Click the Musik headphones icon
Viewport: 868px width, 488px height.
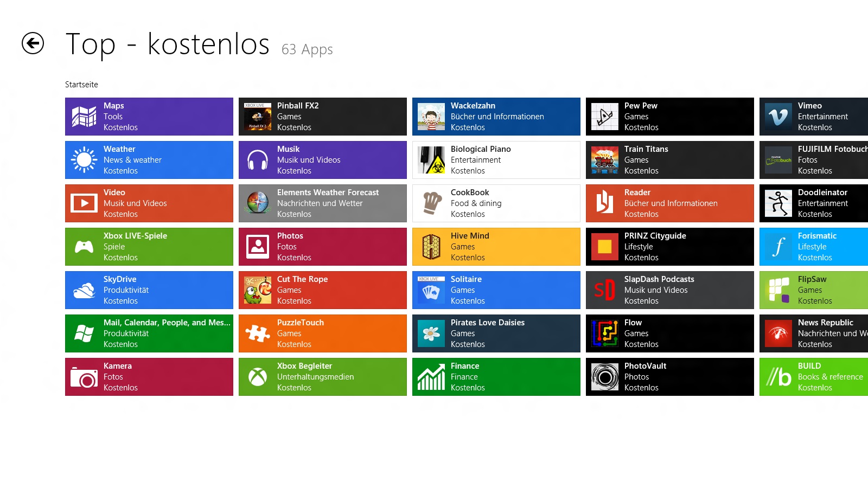[x=258, y=160]
